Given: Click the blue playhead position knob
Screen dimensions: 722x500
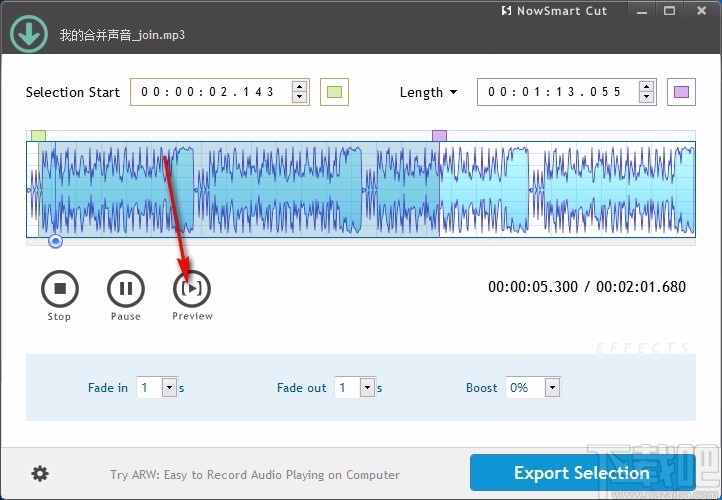Looking at the screenshot, I should 55,241.
